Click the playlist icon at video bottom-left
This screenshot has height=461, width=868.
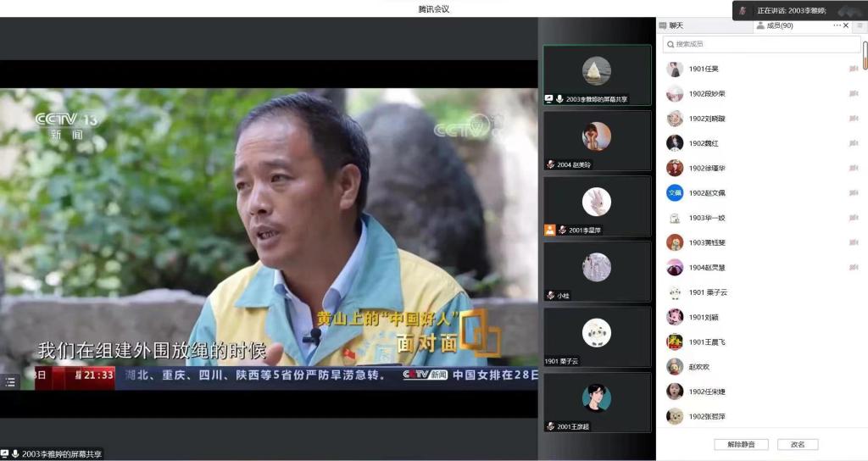click(x=10, y=382)
